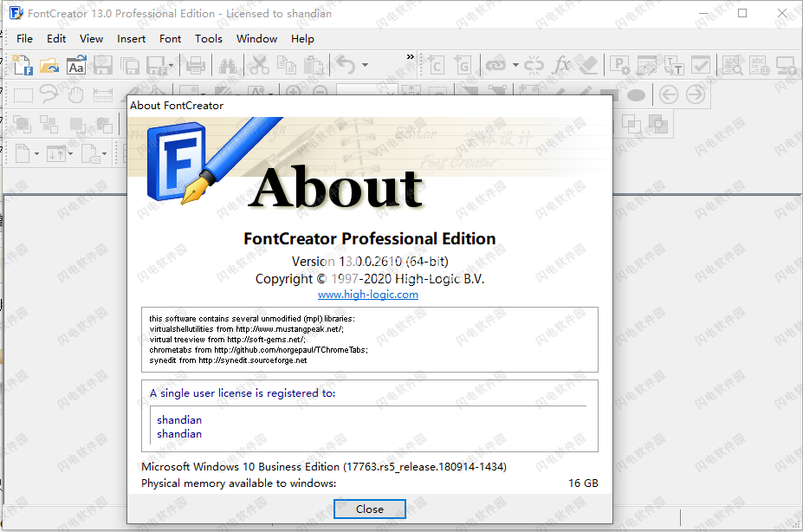Expand the sort icon dropdown arrow
Image resolution: width=803 pixels, height=532 pixels.
(71, 153)
